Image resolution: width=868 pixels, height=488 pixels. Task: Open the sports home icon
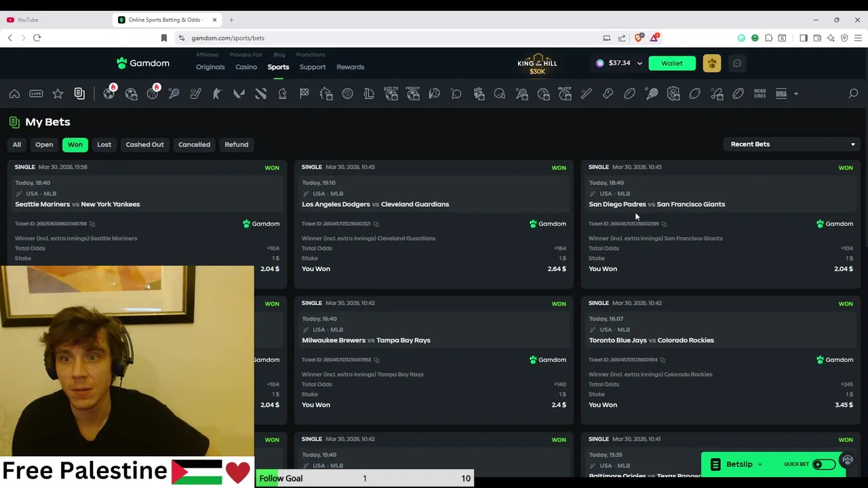click(14, 94)
